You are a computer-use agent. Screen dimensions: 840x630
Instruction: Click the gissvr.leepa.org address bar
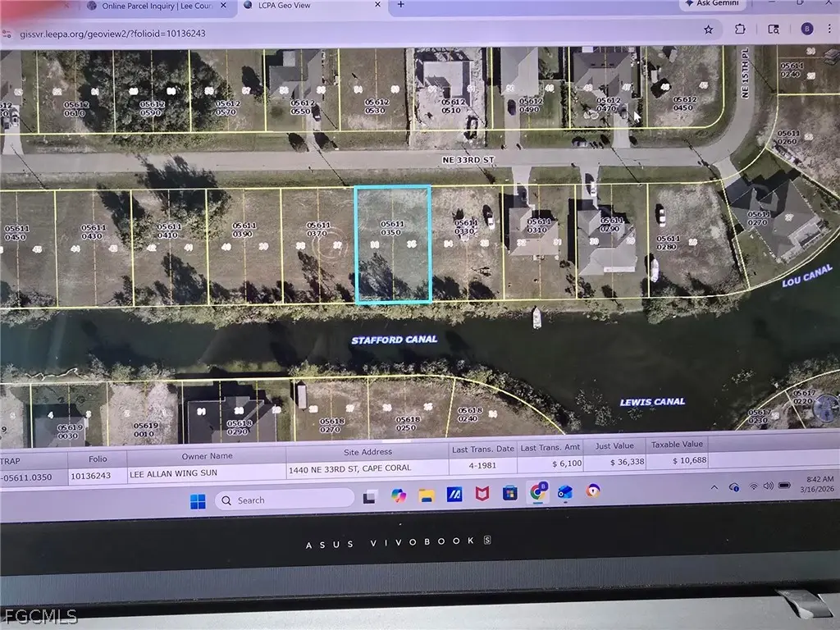(x=115, y=34)
